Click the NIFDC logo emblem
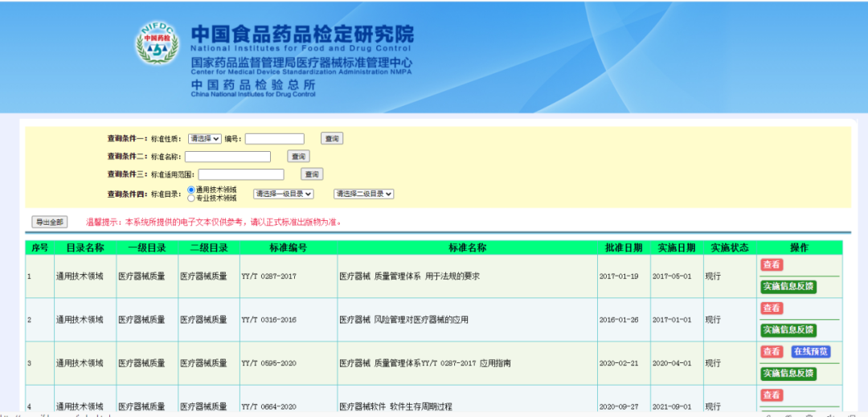 pos(158,43)
